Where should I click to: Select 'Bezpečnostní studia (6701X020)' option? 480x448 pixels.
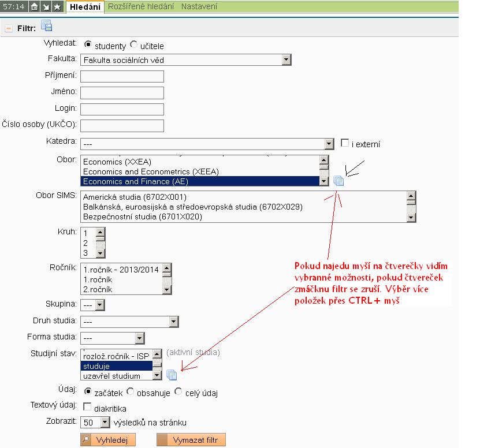(244, 216)
